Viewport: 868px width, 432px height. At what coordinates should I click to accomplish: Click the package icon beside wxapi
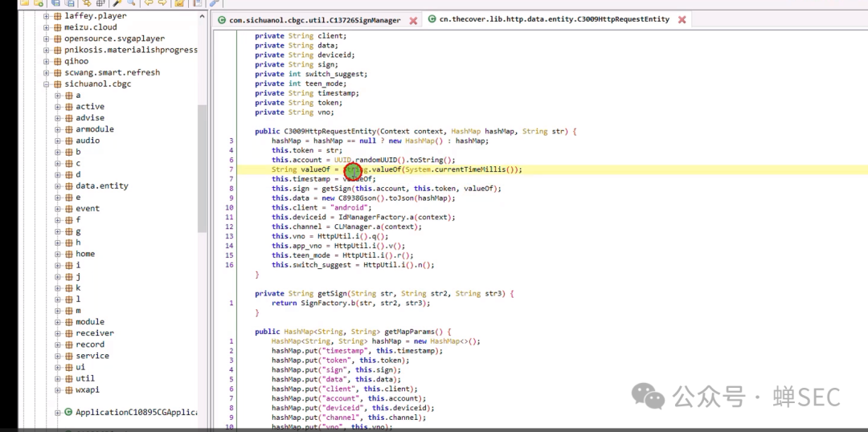68,390
